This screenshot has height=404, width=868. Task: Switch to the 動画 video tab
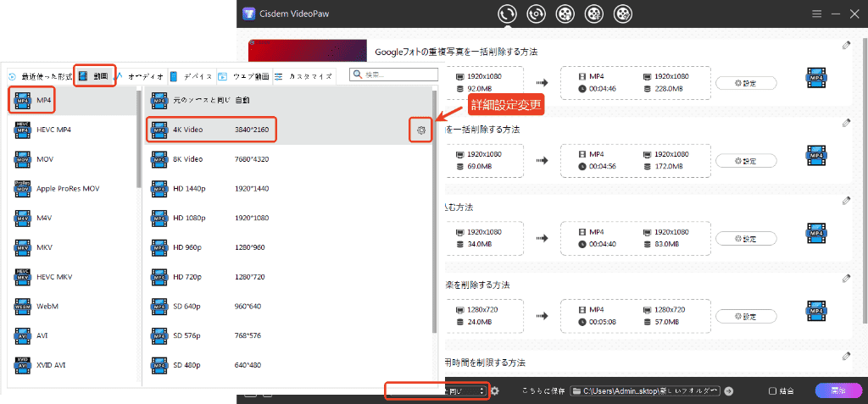pos(94,75)
